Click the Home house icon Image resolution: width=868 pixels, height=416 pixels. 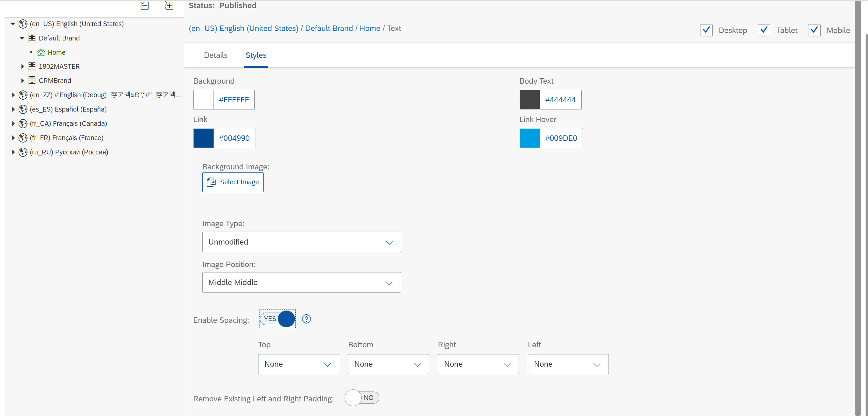tap(41, 52)
